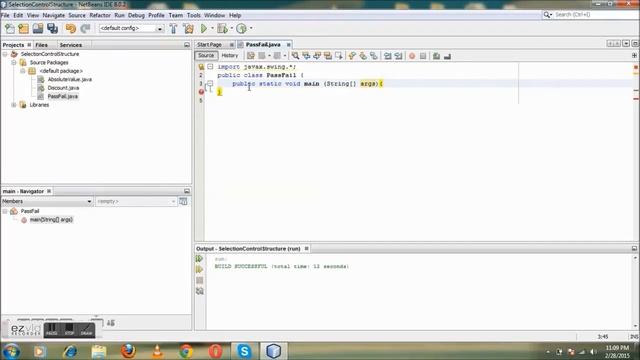This screenshot has width=640, height=360.
Task: Select Discount.java in project tree
Action: [x=63, y=88]
